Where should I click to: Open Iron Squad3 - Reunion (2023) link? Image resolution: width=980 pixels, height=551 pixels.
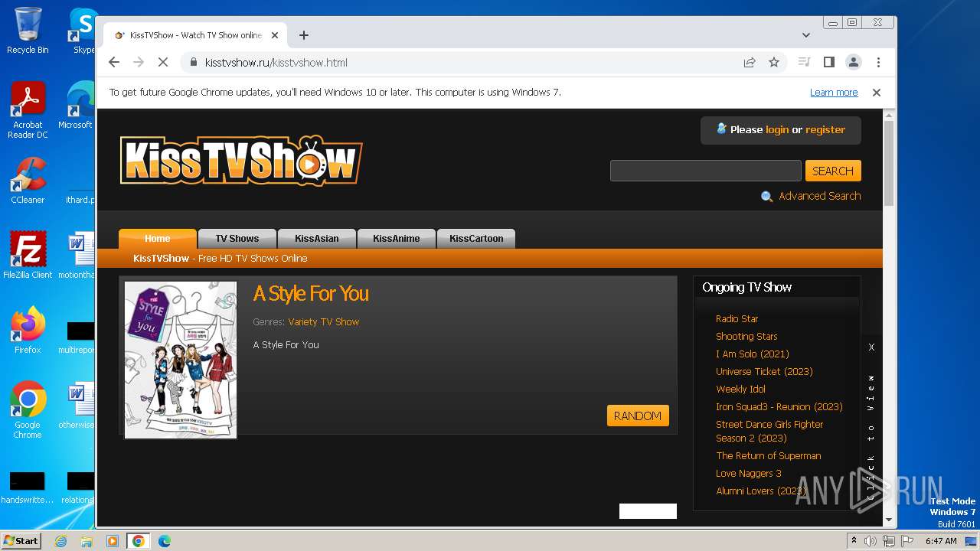click(x=779, y=406)
